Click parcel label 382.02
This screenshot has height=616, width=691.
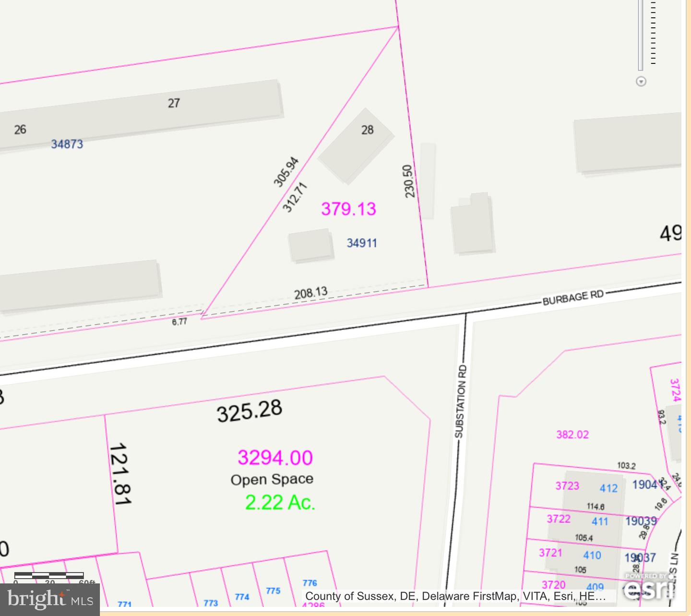tap(572, 435)
